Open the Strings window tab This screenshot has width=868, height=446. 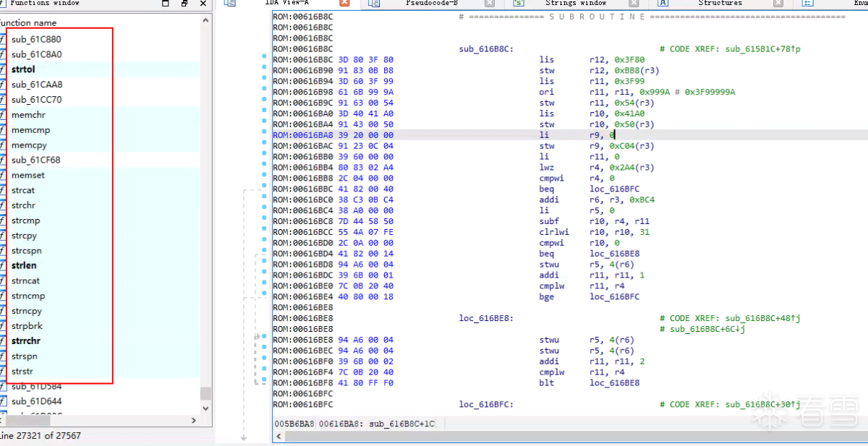(x=576, y=3)
